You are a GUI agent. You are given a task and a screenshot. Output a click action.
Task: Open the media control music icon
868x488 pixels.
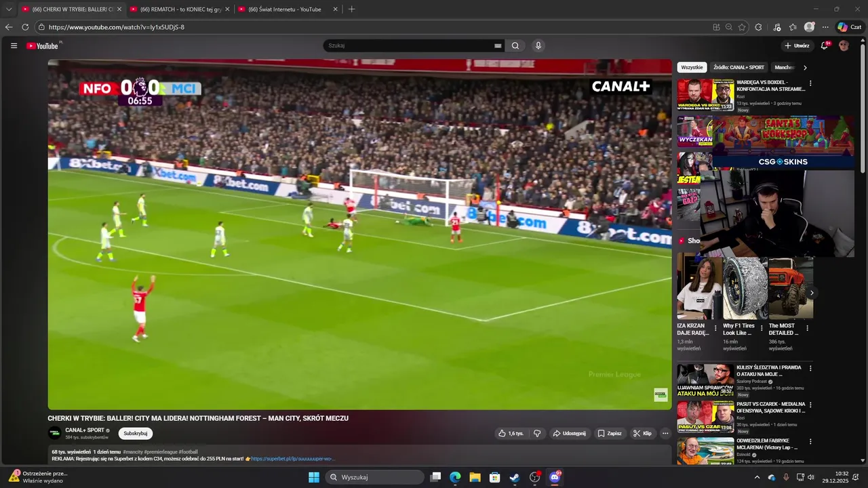pyautogui.click(x=777, y=27)
